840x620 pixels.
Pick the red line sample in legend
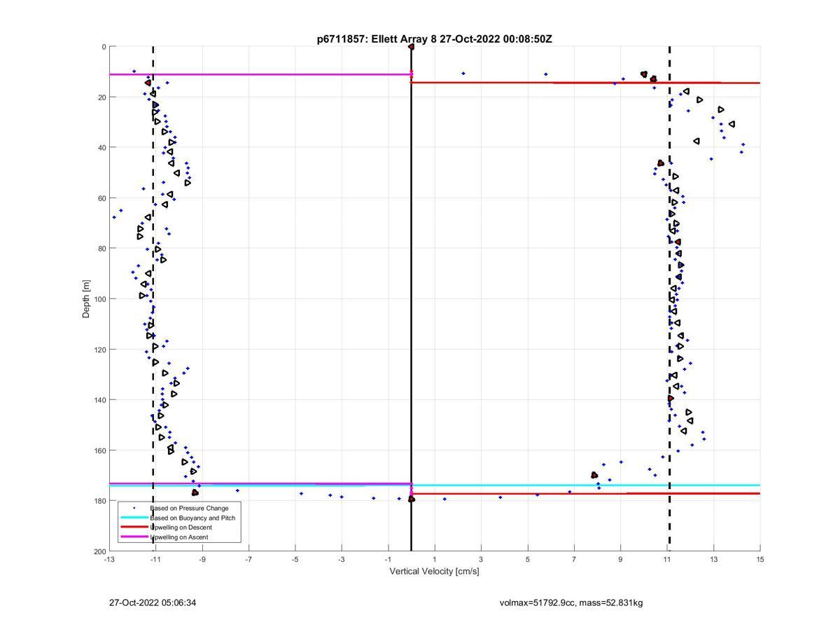[x=134, y=528]
